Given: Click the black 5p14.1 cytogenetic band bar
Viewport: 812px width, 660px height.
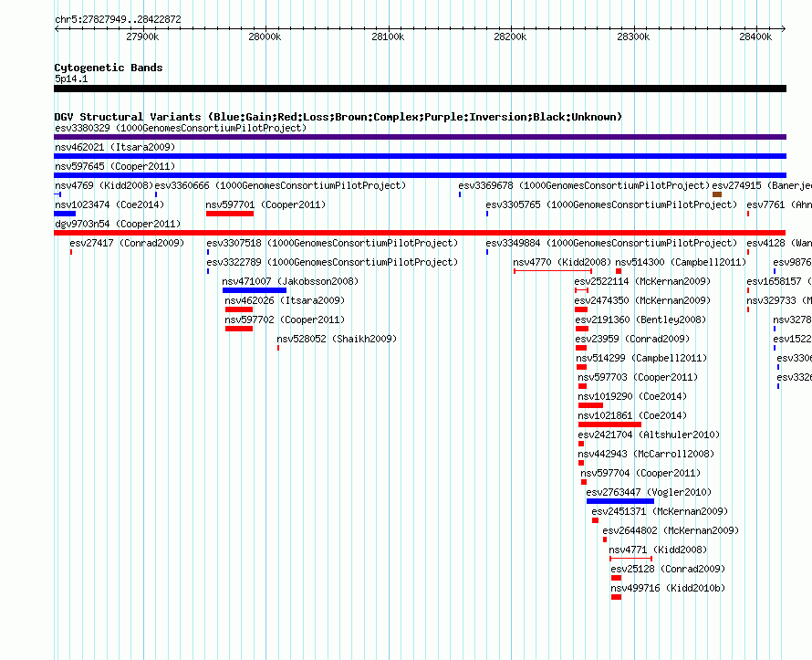Looking at the screenshot, I should pyautogui.click(x=420, y=89).
